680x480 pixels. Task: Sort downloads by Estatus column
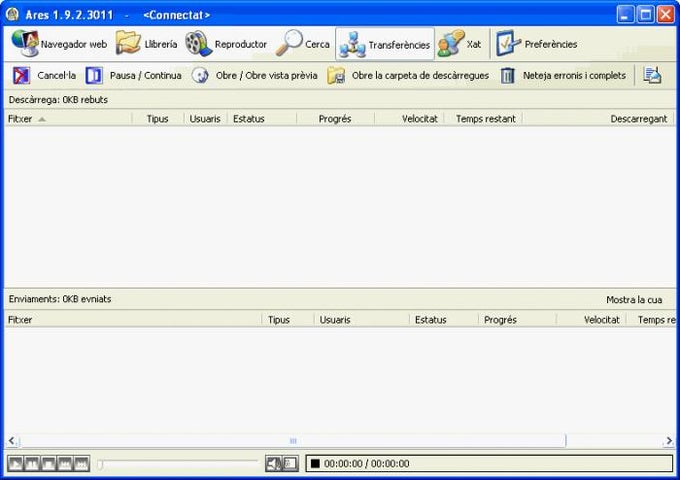[x=262, y=118]
